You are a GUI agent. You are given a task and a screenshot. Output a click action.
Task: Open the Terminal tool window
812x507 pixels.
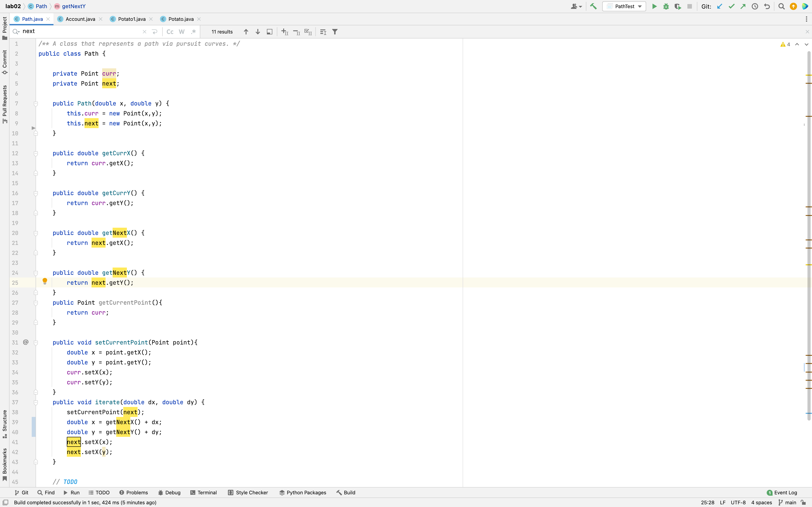point(203,493)
